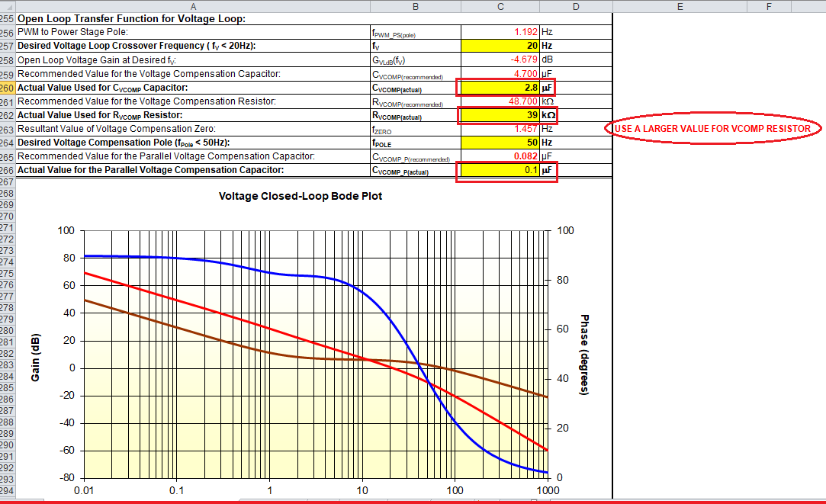Click 'Actual Value Used for RVCOMP Resistor' label
This screenshot has width=826, height=504.
point(100,115)
